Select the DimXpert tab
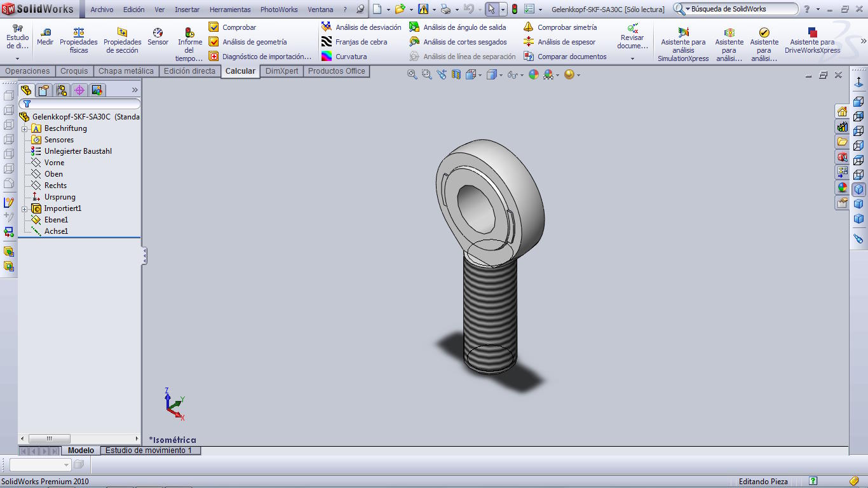Screen dimensions: 868x488 point(281,71)
